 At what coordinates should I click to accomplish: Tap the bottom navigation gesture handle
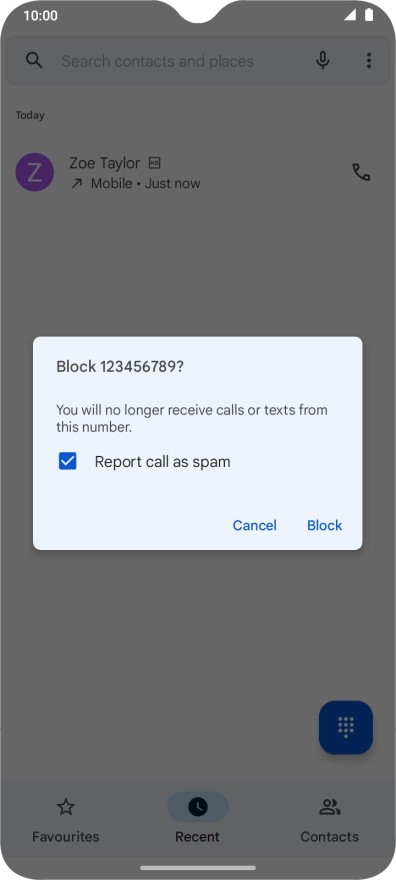pyautogui.click(x=197, y=868)
